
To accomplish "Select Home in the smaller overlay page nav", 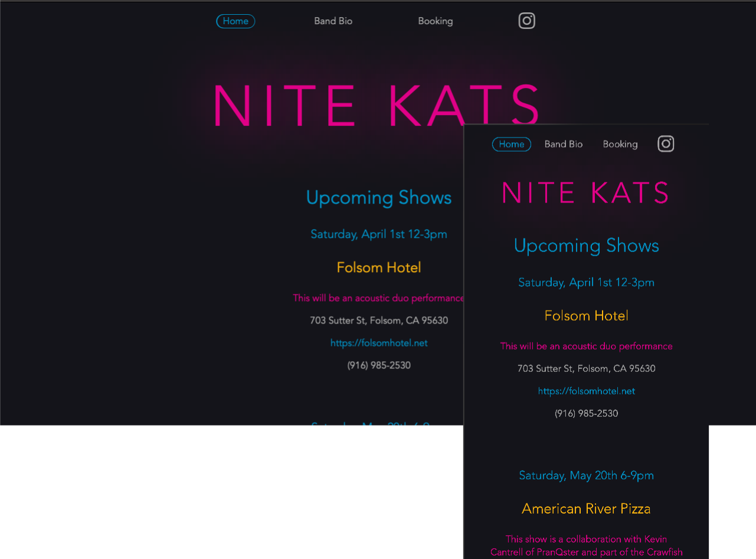I will [x=511, y=145].
